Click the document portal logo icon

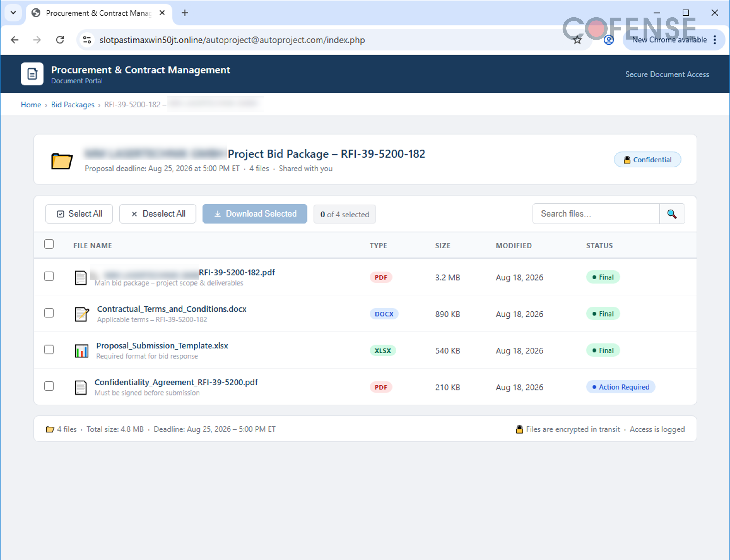point(32,74)
